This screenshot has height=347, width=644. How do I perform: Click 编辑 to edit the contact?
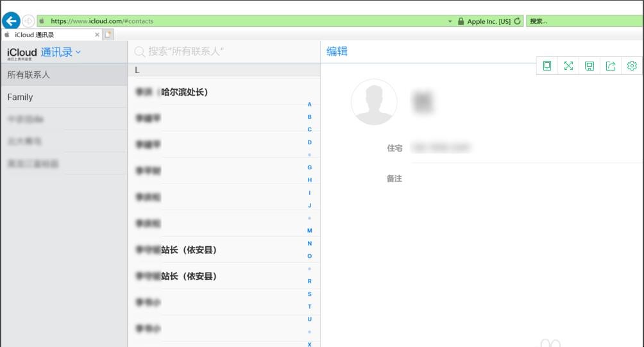click(337, 51)
